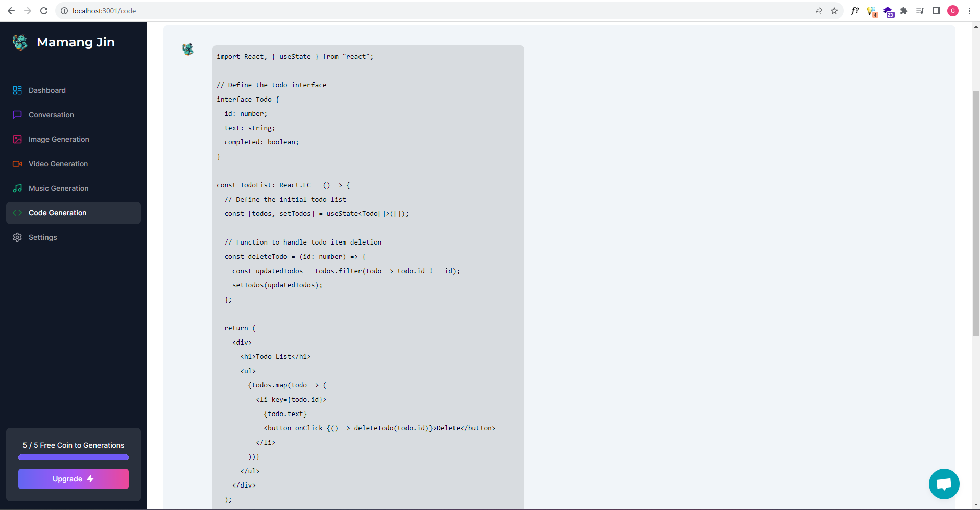Click the line with 'useState<Todo[]>([]);'
This screenshot has height=510, width=980.
(x=317, y=214)
